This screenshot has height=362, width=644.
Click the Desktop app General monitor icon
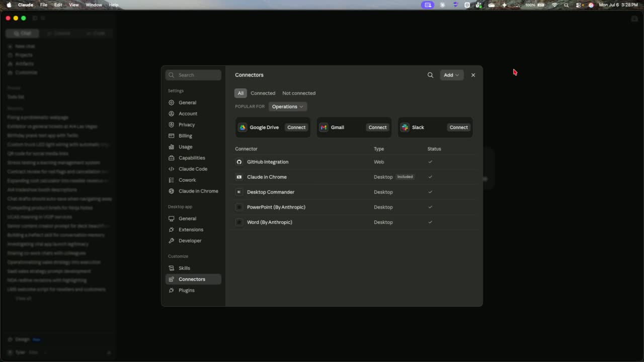point(172,219)
